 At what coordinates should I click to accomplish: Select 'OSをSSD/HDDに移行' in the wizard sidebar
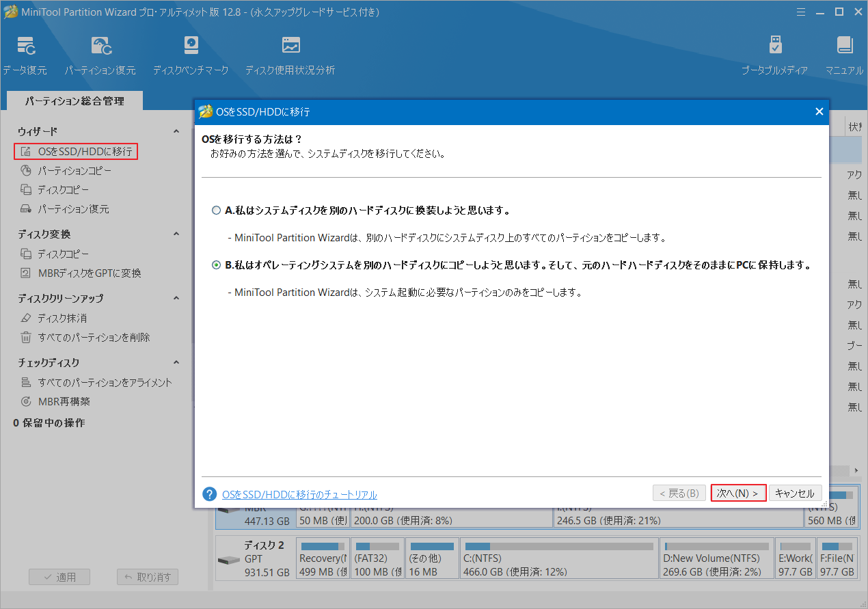click(x=76, y=151)
